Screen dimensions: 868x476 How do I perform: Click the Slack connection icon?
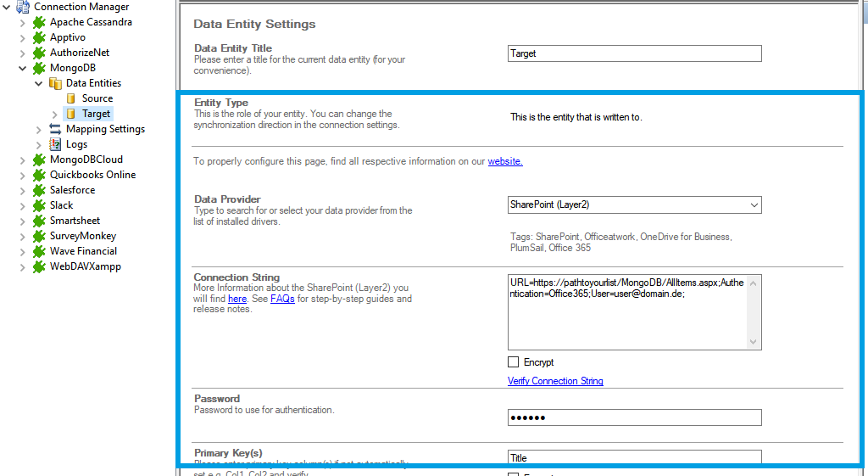click(39, 205)
